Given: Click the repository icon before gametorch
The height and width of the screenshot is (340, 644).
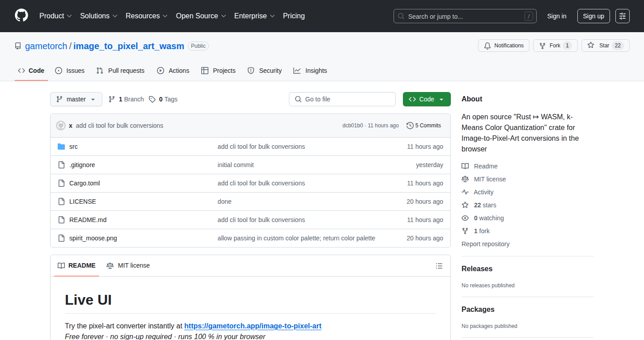Looking at the screenshot, I should [x=18, y=46].
